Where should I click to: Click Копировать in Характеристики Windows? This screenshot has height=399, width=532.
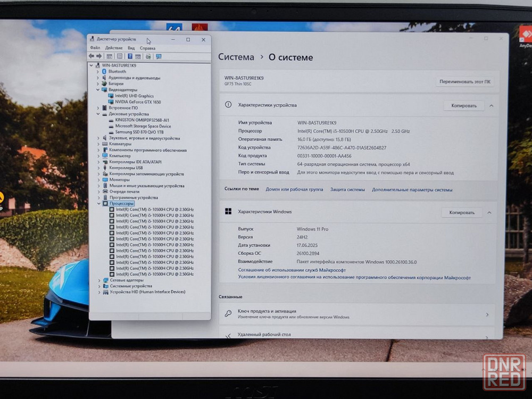coord(462,212)
